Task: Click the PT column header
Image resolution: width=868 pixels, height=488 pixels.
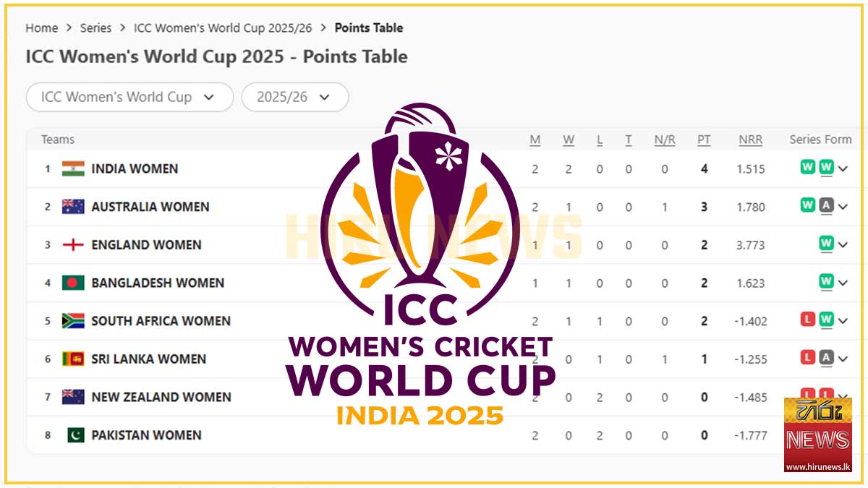Action: pos(704,140)
